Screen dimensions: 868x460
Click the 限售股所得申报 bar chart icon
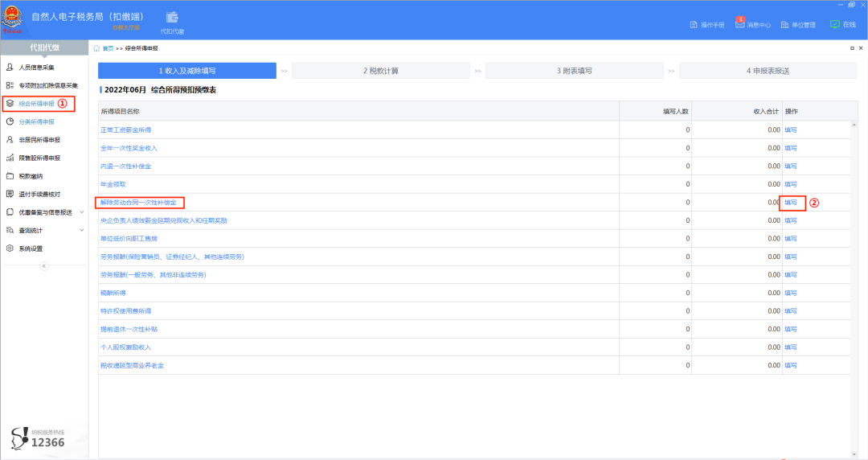tap(10, 158)
